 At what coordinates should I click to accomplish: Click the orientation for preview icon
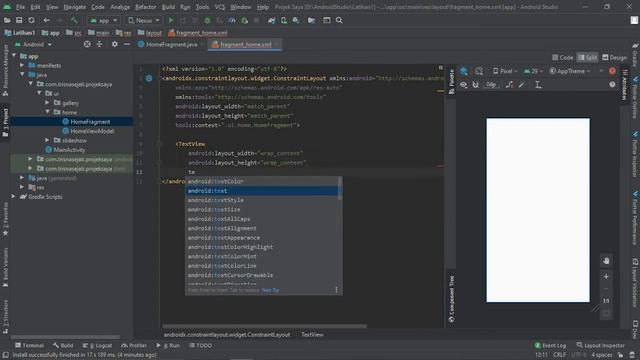[x=479, y=71]
